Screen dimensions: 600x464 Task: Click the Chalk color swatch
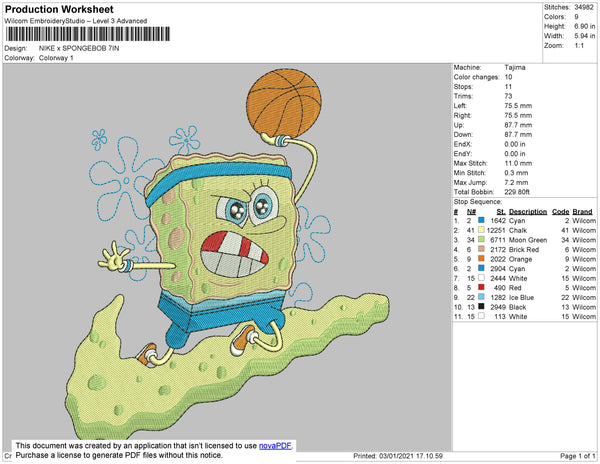pos(481,230)
